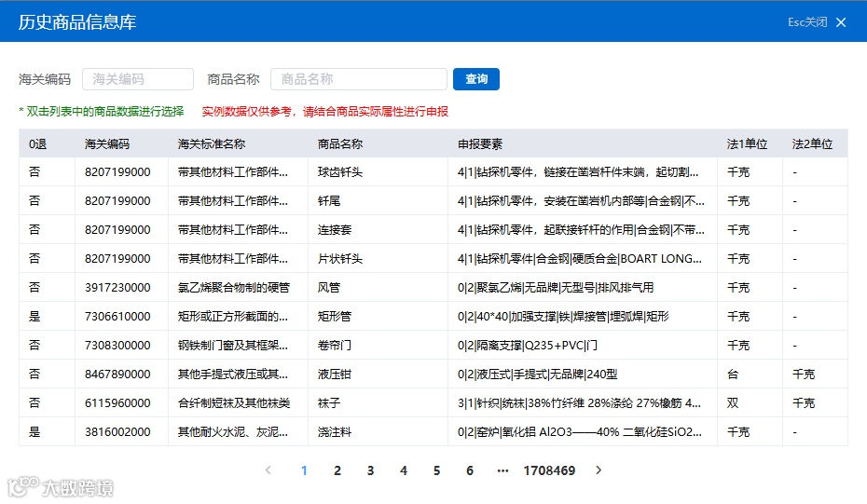Select the 片状钎头 product row
Screen dimensions: 867x504
[433, 258]
